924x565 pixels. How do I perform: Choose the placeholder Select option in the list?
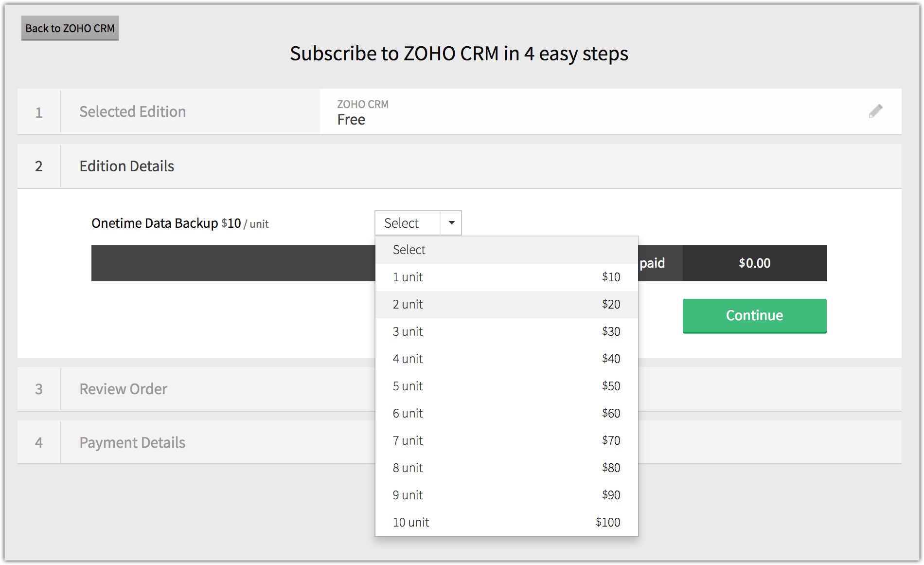tap(507, 250)
